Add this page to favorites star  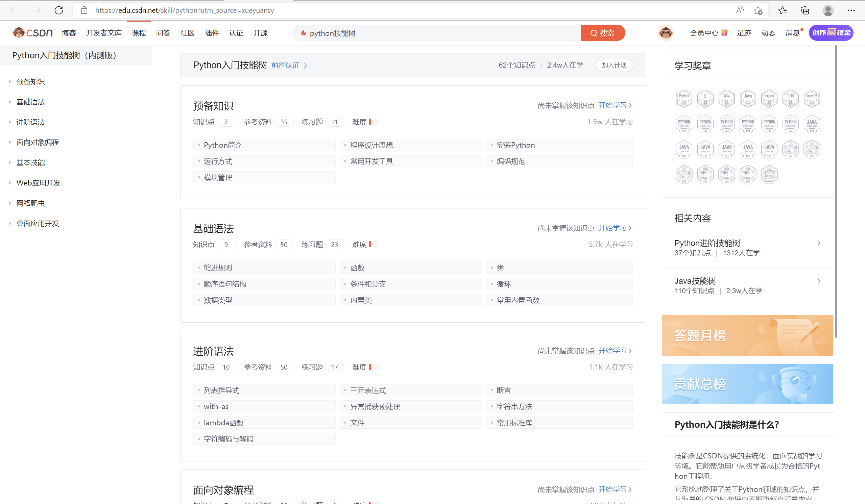(x=758, y=10)
